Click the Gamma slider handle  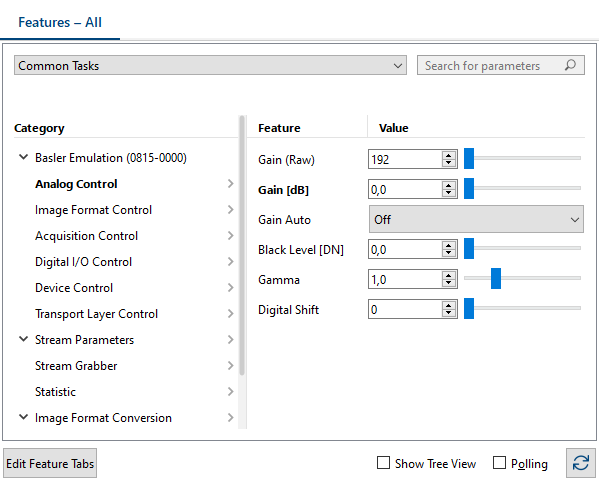tap(496, 279)
